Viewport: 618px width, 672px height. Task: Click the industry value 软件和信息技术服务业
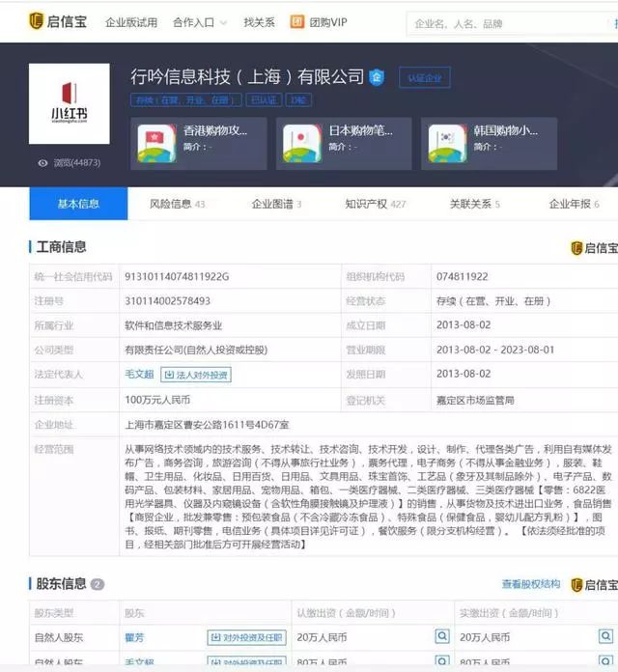174,325
